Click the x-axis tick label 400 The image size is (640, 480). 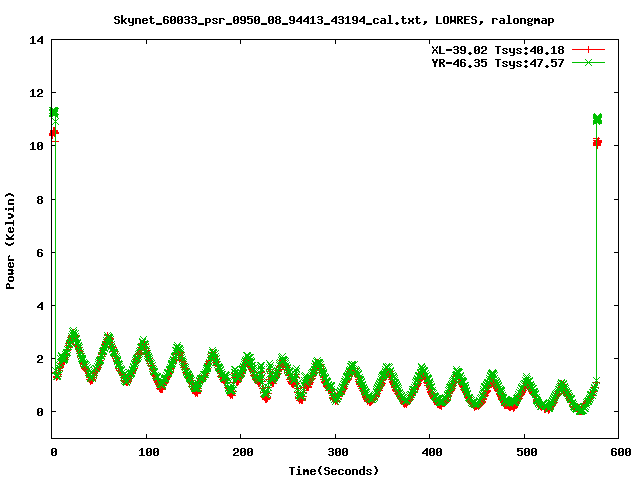coord(430,452)
